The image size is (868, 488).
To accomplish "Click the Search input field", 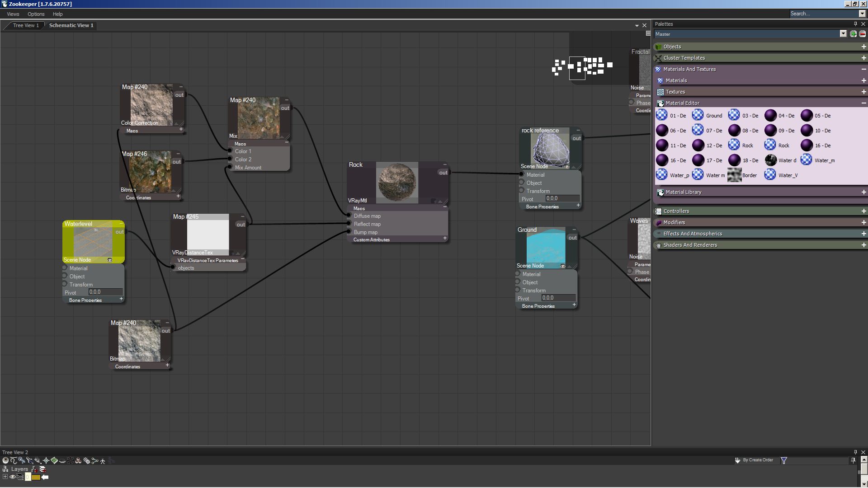I will tap(823, 14).
